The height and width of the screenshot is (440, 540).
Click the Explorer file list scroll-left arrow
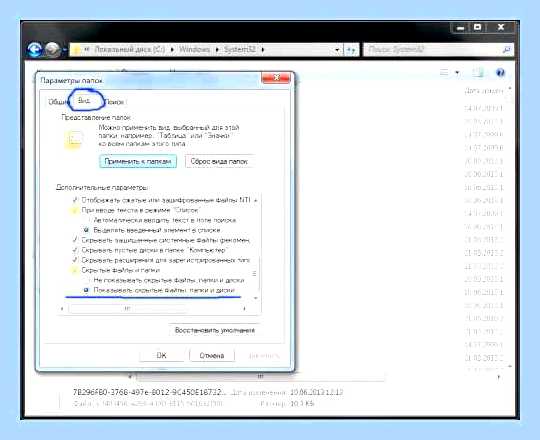click(130, 377)
